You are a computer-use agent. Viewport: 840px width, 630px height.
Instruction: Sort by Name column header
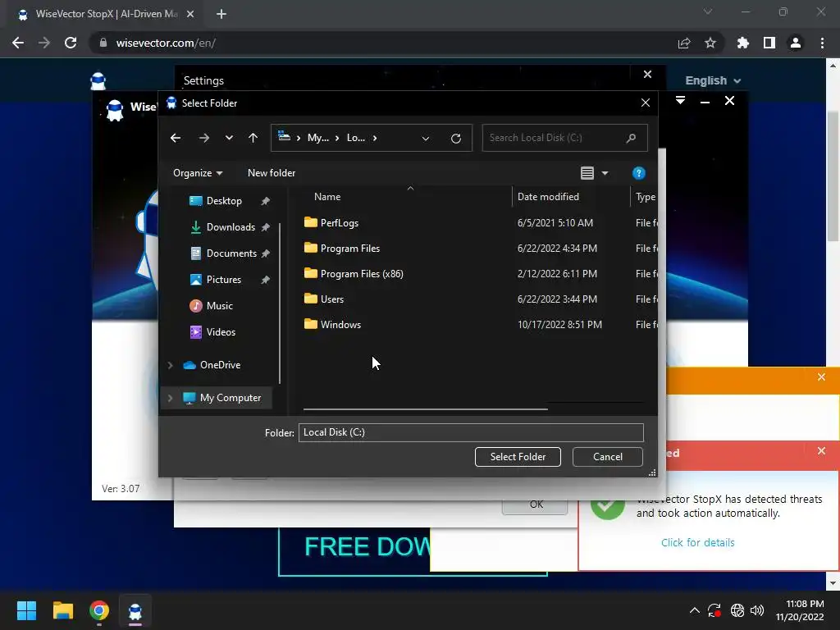point(327,197)
